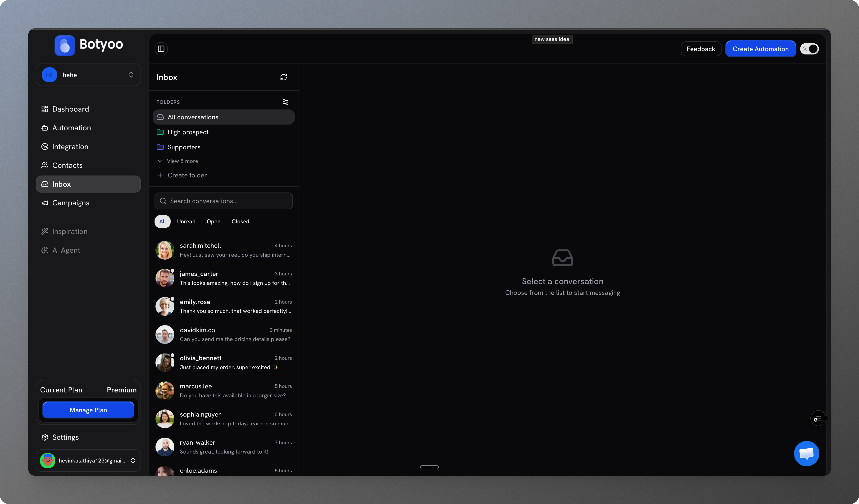Select the Unread filter tab
This screenshot has width=859, height=504.
click(186, 221)
